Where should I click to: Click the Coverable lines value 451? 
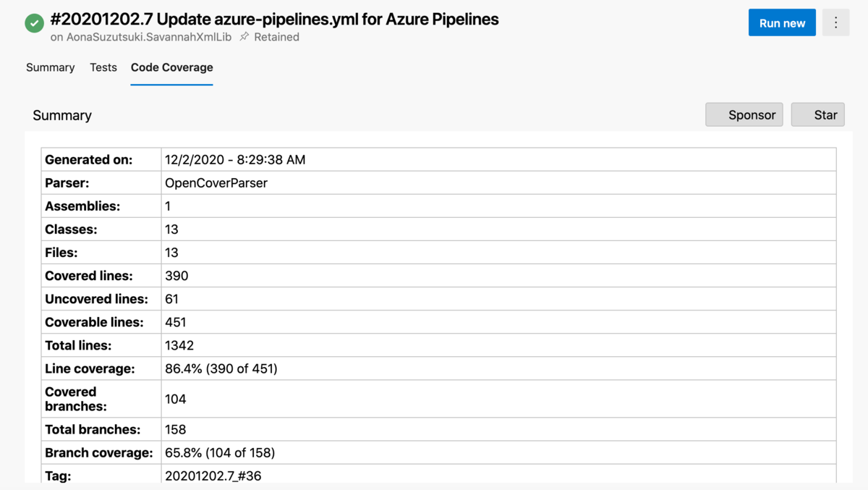click(176, 322)
